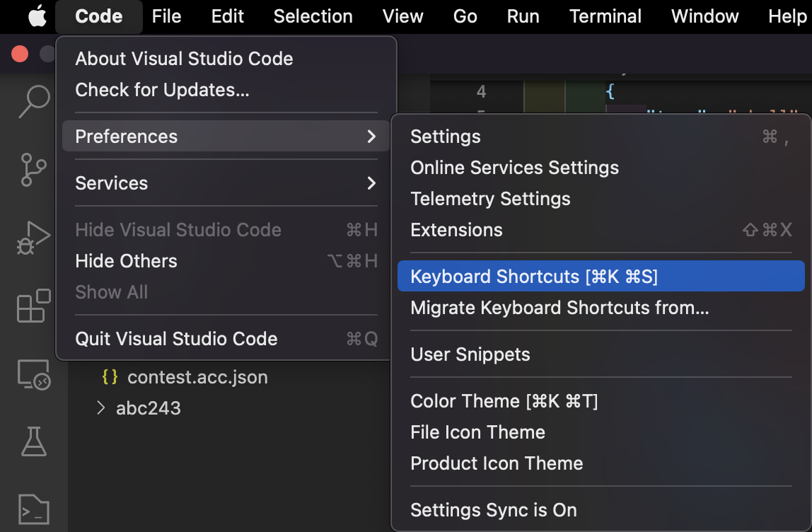
Task: Open the Source Control view
Action: click(33, 170)
